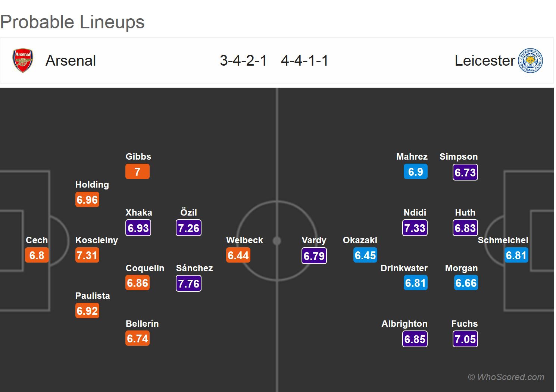The width and height of the screenshot is (556, 392).
Task: Click Arsenal's 3-4-2-1 formation text
Action: click(x=243, y=60)
